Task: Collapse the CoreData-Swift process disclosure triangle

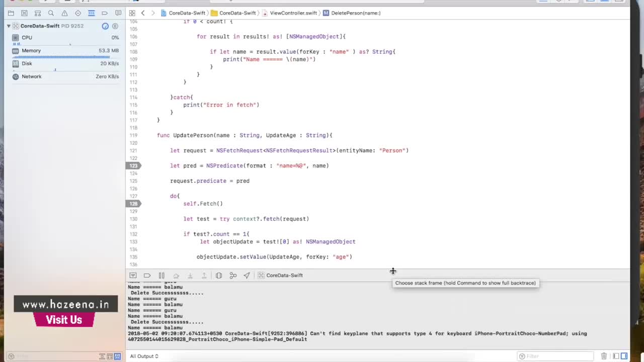Action: click(9, 26)
